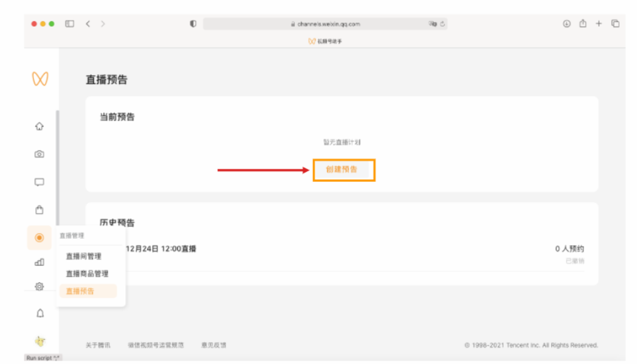Show tab overview icon
The height and width of the screenshot is (364, 637).
(616, 24)
